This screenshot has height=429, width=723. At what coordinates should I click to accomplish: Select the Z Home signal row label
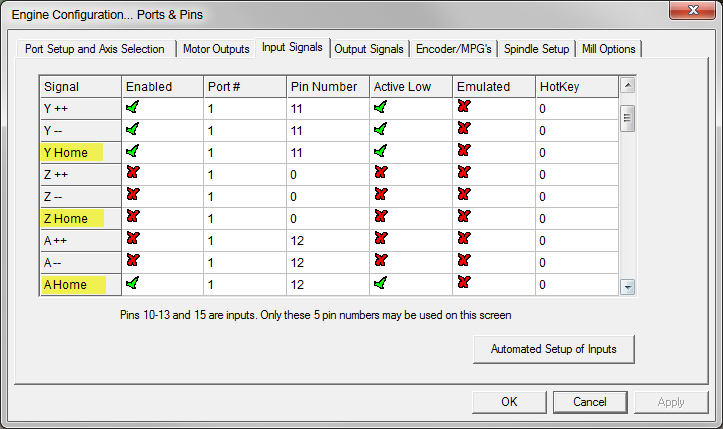tap(81, 219)
